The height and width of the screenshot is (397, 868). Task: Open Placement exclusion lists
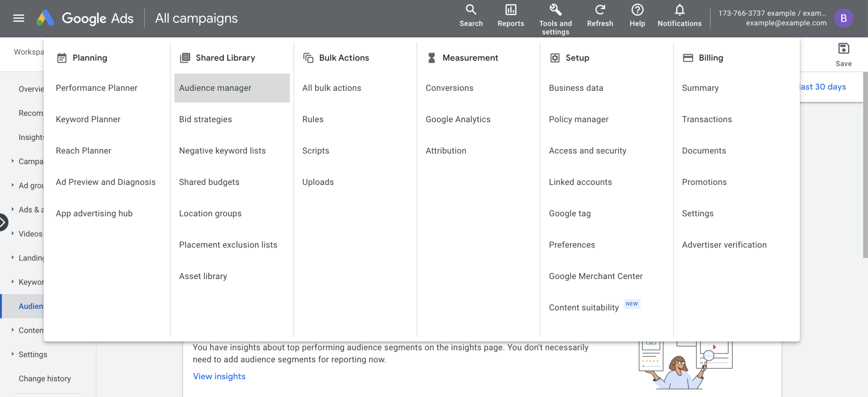(228, 245)
